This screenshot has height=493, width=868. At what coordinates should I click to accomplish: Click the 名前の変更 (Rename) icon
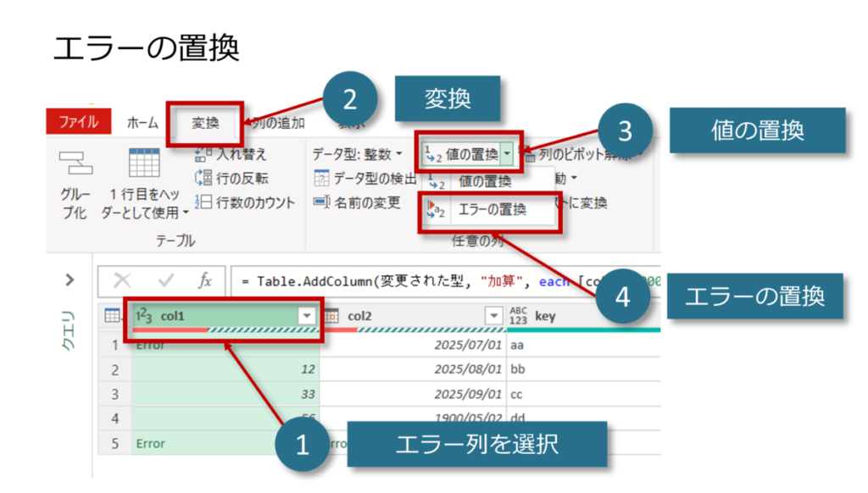(320, 202)
